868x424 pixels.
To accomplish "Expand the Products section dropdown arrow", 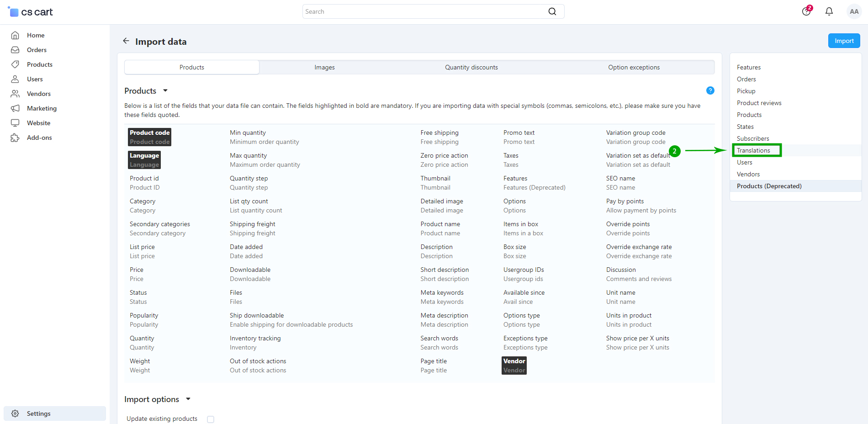I will click(x=165, y=91).
